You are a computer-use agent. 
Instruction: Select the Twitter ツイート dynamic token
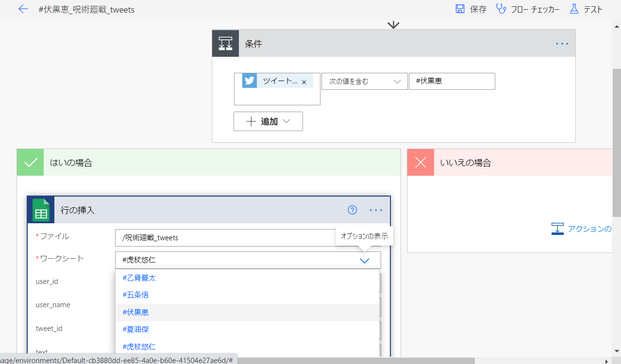278,81
